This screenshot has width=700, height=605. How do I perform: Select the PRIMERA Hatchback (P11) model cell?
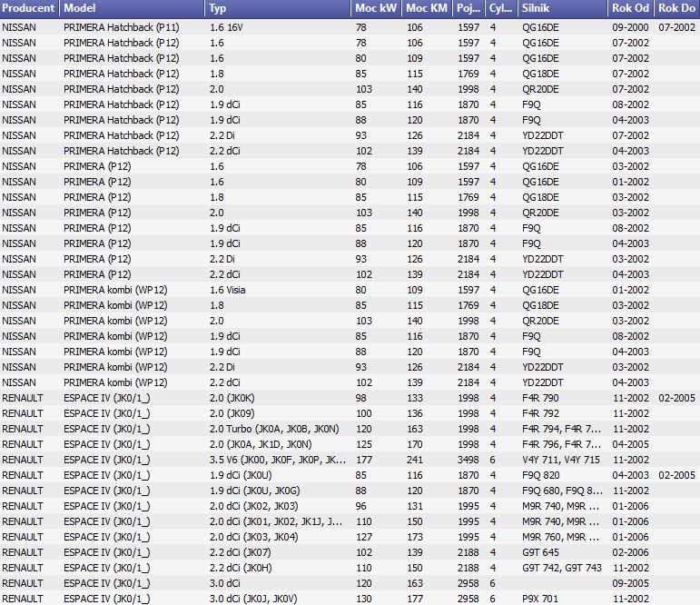click(x=122, y=27)
